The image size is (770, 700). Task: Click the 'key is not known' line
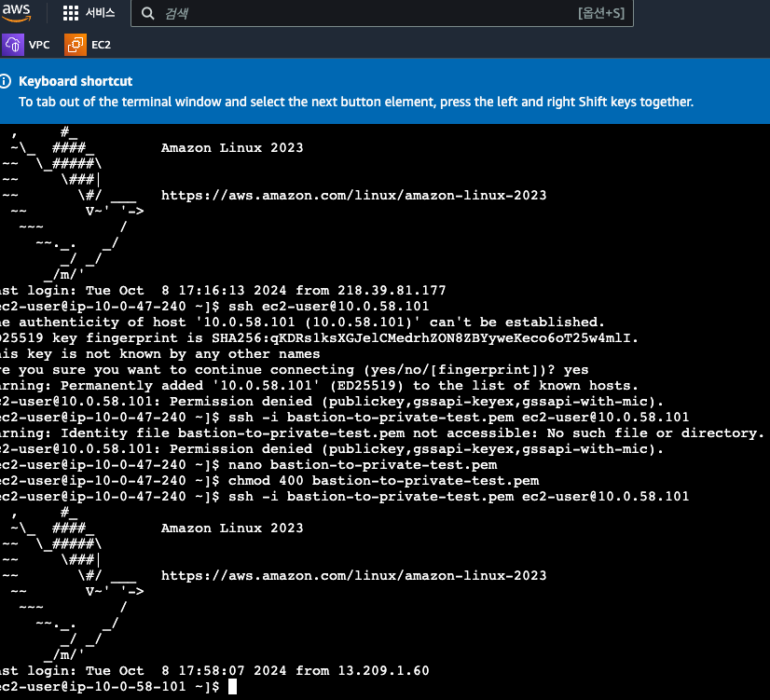point(160,353)
